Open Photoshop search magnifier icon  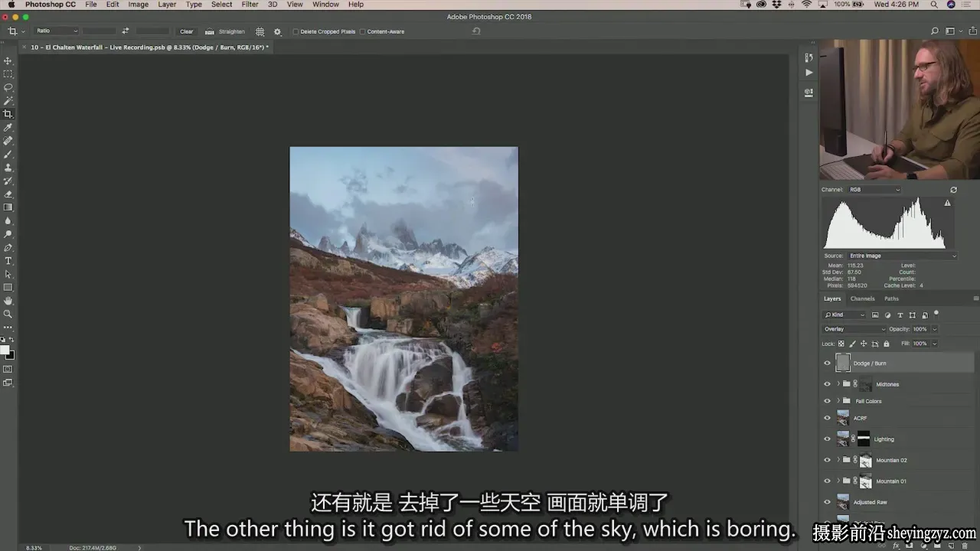click(x=935, y=31)
